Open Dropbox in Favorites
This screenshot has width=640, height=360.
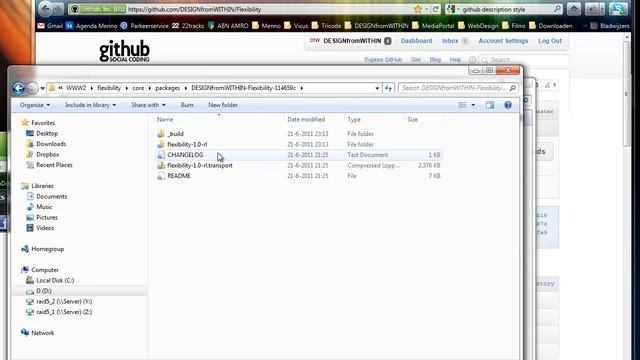47,154
